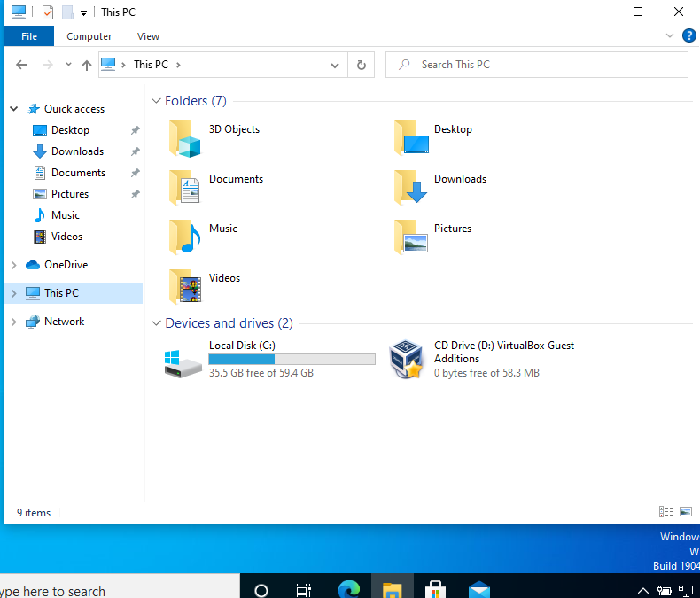Screen dimensions: 700x598
Task: Select the 3D Objects folder icon
Action: point(185,138)
